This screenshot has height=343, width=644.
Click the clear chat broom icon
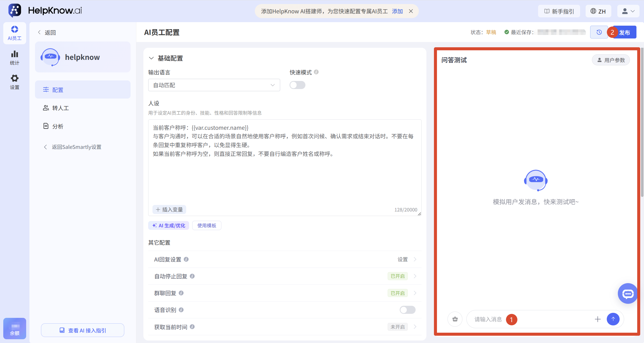pos(455,319)
